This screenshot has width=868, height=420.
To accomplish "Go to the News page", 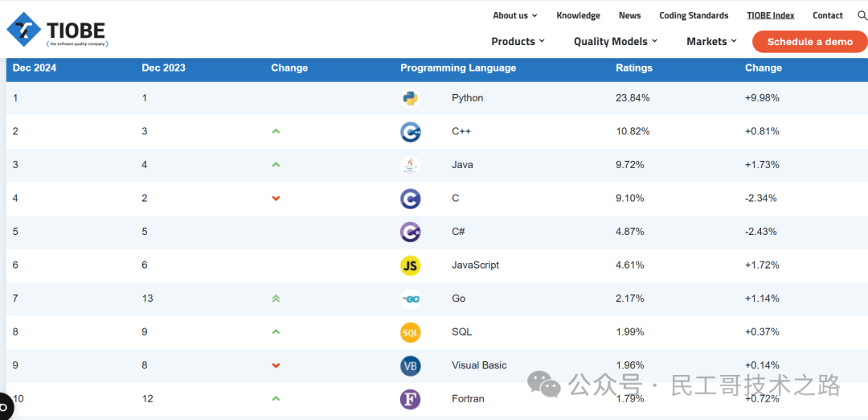I will click(629, 15).
